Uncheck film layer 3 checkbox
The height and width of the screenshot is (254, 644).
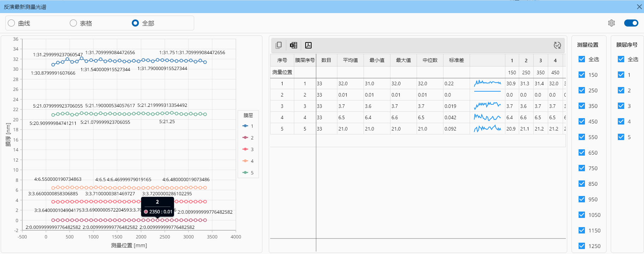(x=621, y=106)
